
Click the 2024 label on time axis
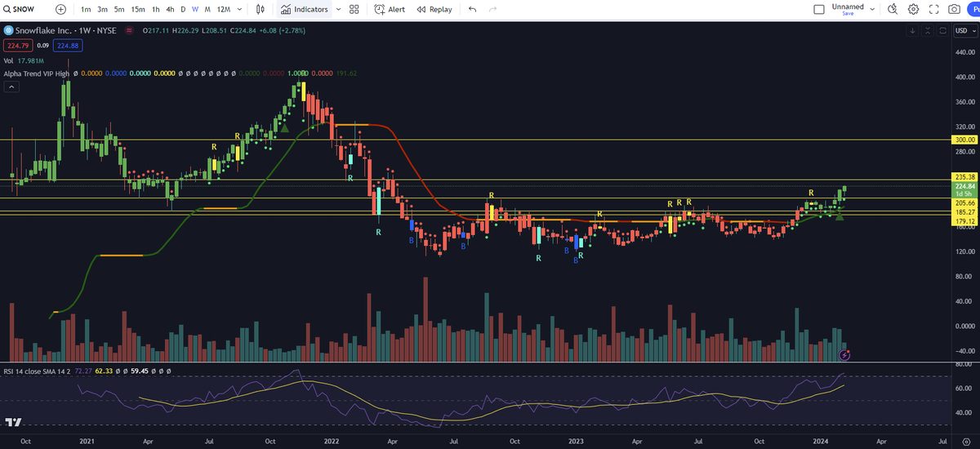pyautogui.click(x=822, y=441)
